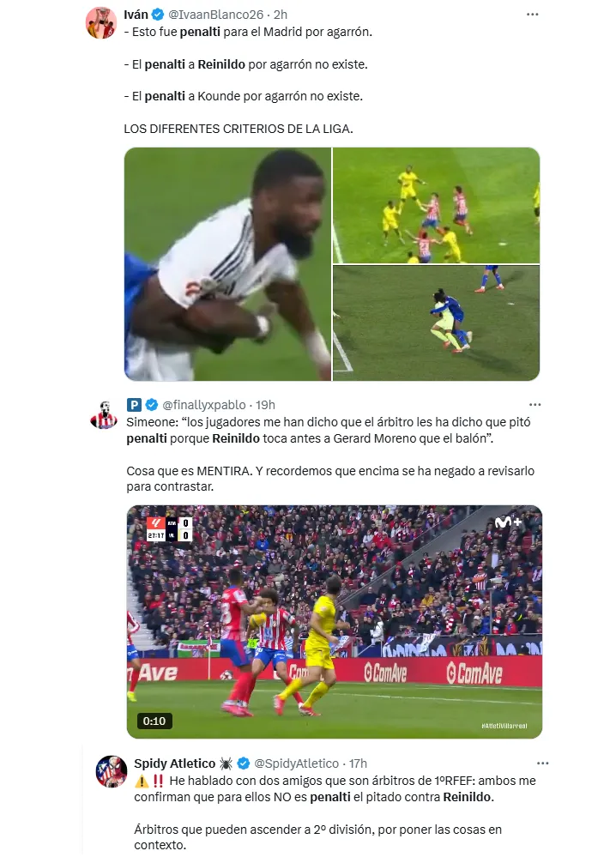Open more options on Spidy Atletico's tweet
This screenshot has width=616, height=863.
coord(542,763)
